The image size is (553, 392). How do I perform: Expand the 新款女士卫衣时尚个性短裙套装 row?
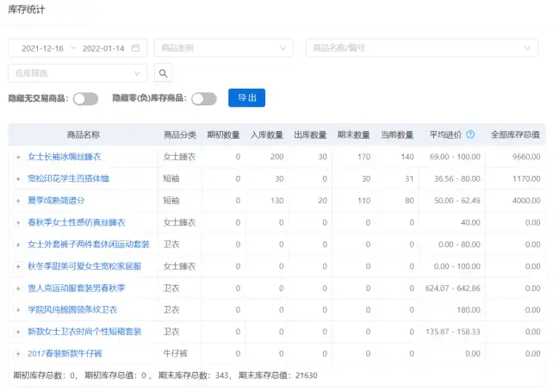click(18, 332)
